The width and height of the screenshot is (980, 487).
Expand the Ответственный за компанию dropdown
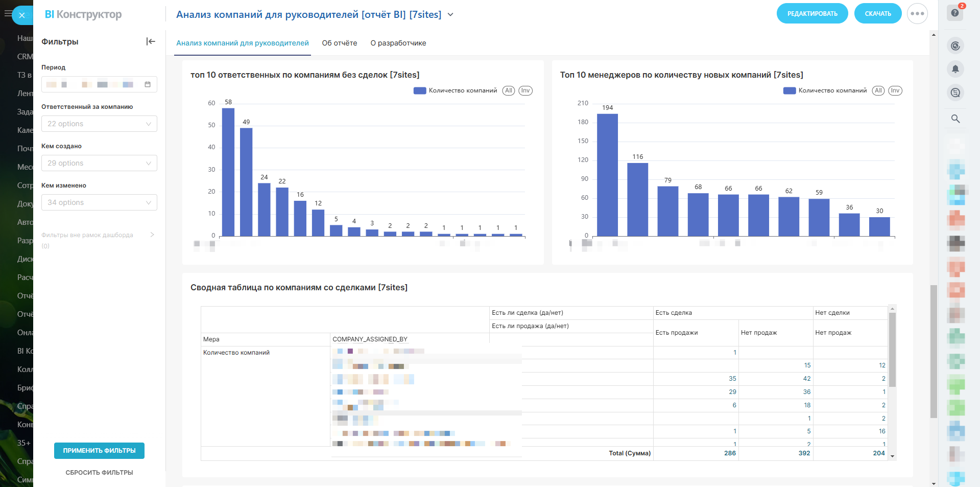(99, 124)
